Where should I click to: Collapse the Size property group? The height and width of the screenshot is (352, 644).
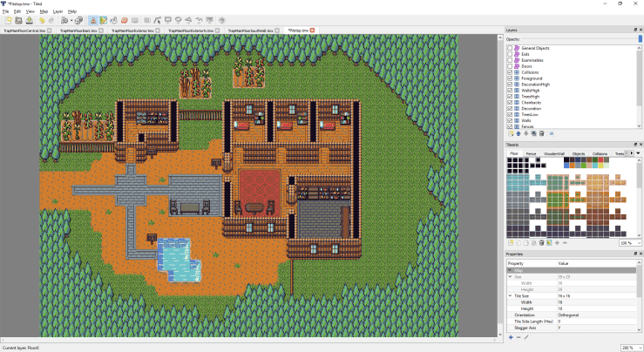tap(510, 276)
